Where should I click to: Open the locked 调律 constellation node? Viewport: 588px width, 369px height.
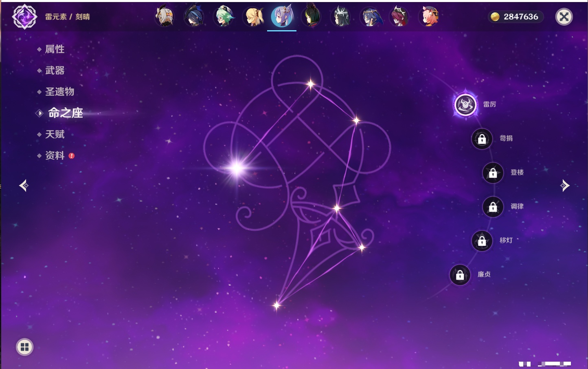(493, 207)
